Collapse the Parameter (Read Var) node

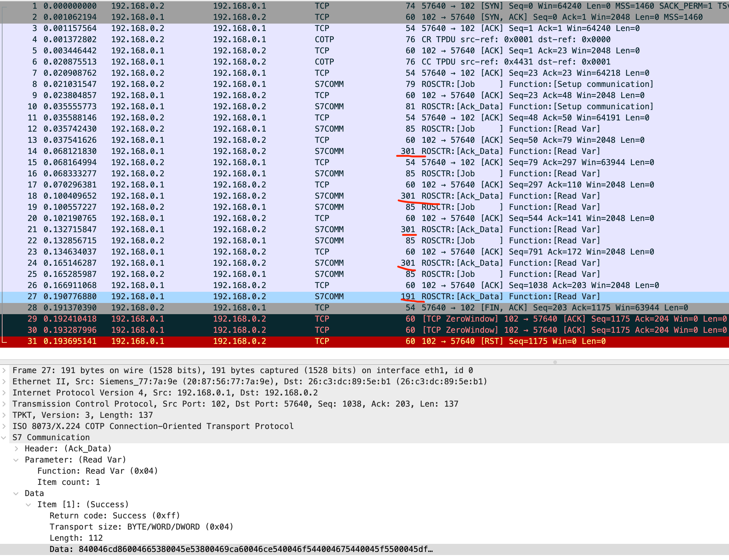point(16,460)
